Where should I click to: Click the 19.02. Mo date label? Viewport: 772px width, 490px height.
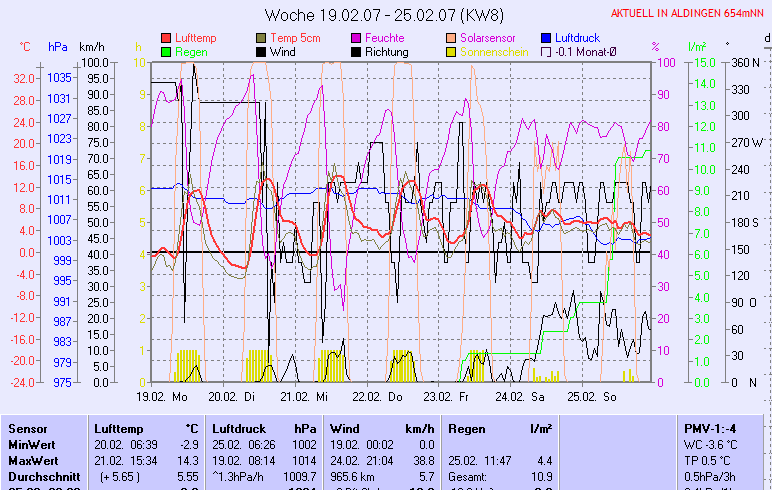tap(162, 397)
